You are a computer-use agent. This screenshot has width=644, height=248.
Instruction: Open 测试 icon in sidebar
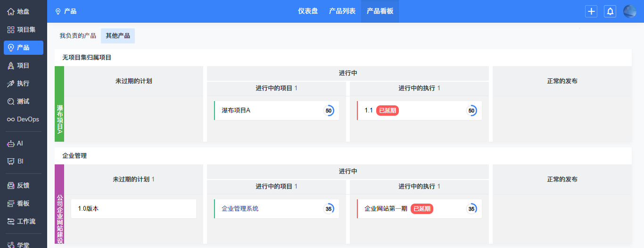11,102
